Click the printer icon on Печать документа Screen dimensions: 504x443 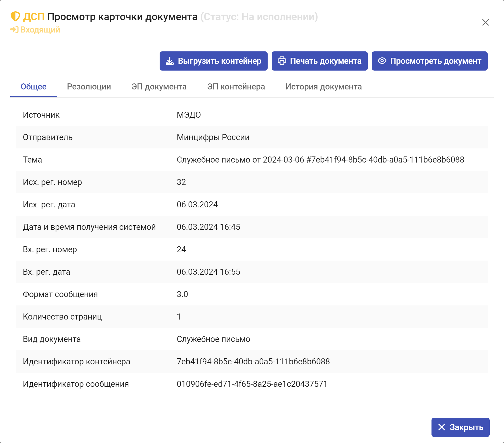(282, 61)
